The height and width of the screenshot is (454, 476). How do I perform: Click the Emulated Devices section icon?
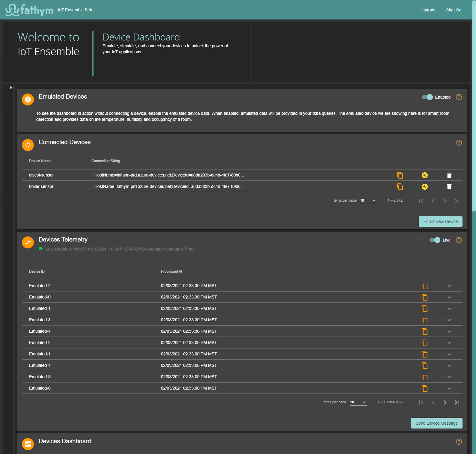tap(28, 99)
